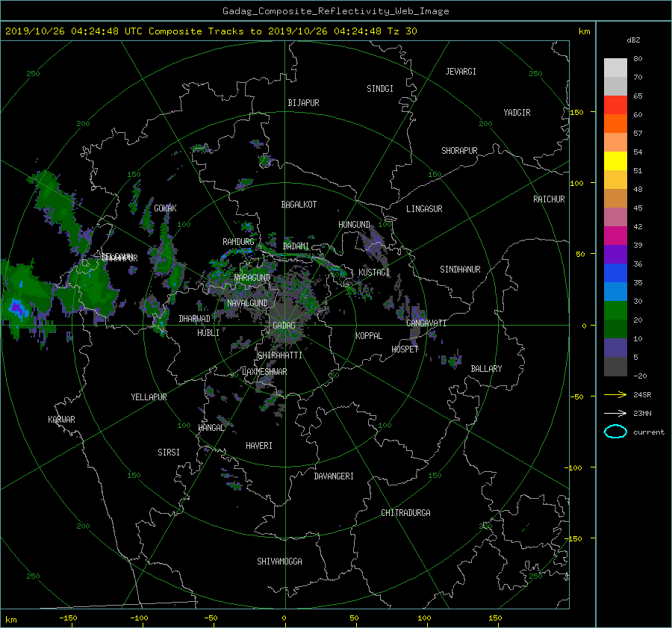
Task: Select the red 60 dBZ color swatch
Action: 615,105
